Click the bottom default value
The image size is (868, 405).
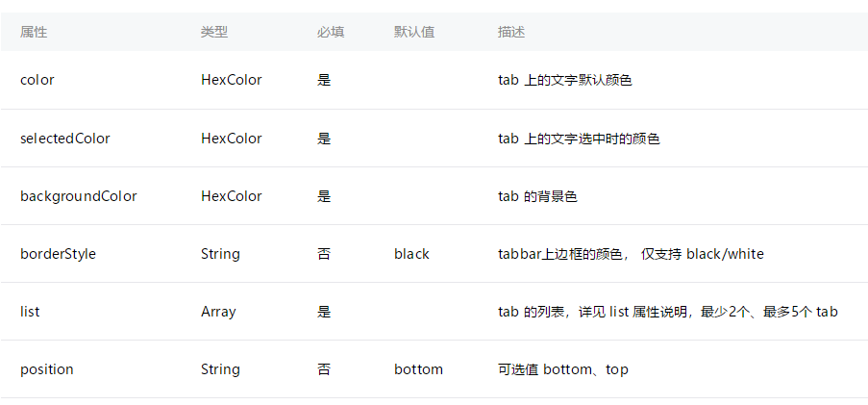(x=418, y=369)
